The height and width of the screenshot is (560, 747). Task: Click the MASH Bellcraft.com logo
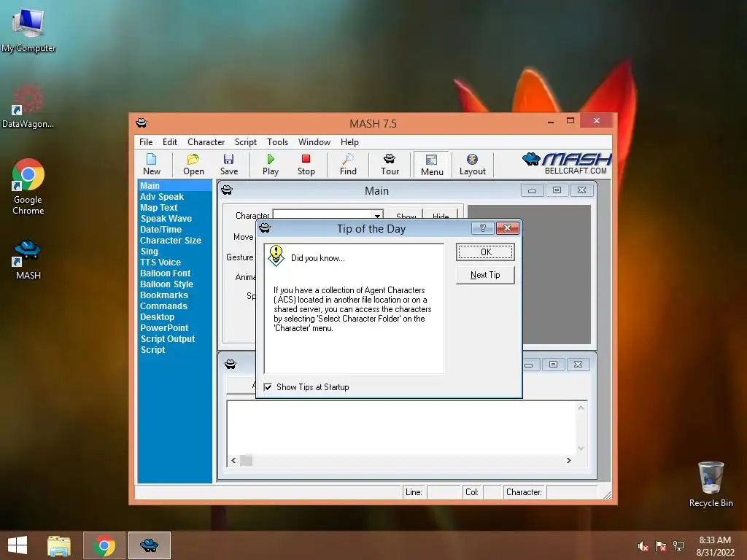(x=566, y=163)
